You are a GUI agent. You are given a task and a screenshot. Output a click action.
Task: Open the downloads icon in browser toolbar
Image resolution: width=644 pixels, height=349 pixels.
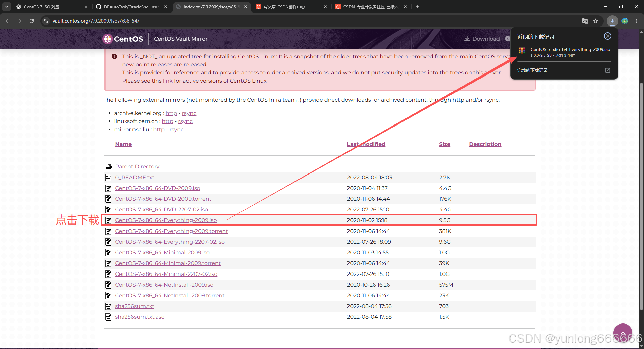click(612, 21)
